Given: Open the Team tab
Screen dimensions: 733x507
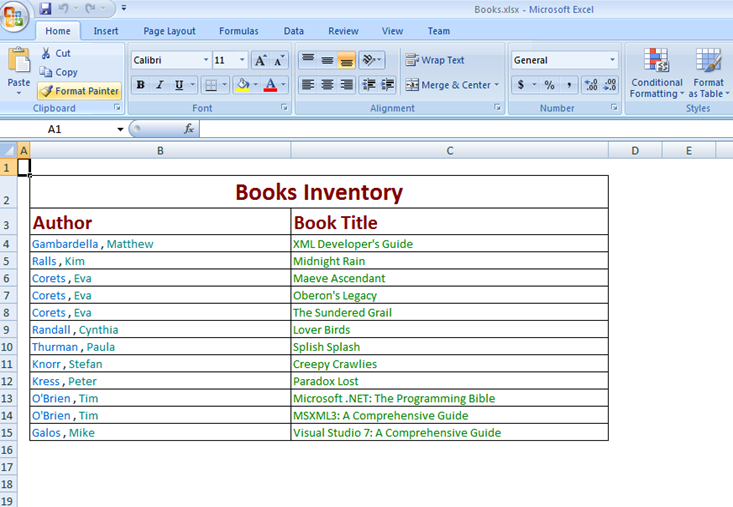Looking at the screenshot, I should (x=439, y=31).
